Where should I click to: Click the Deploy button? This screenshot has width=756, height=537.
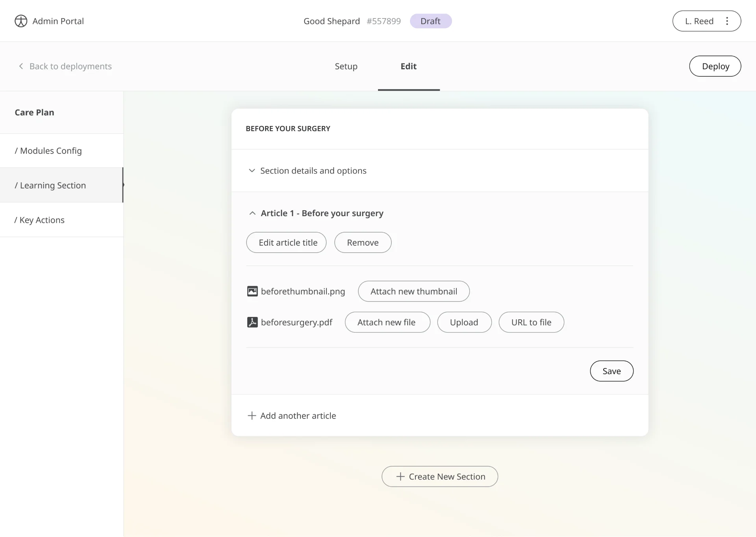(x=715, y=66)
